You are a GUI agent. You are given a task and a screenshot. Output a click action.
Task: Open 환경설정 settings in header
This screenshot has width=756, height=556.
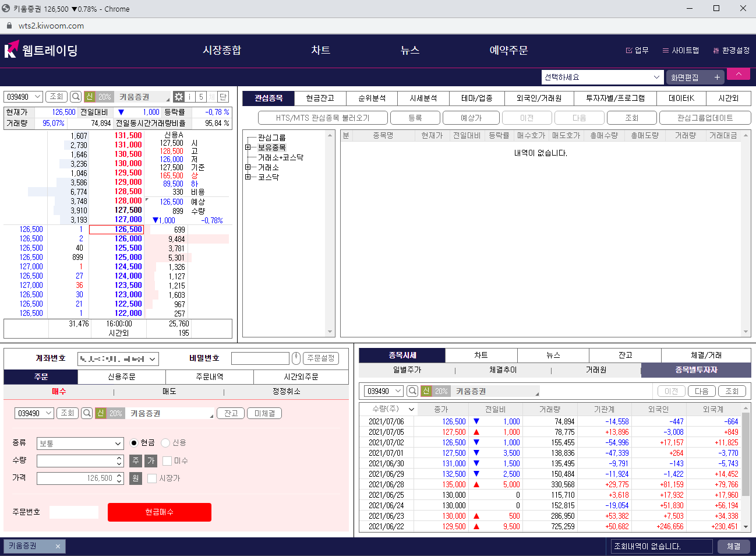click(x=731, y=51)
